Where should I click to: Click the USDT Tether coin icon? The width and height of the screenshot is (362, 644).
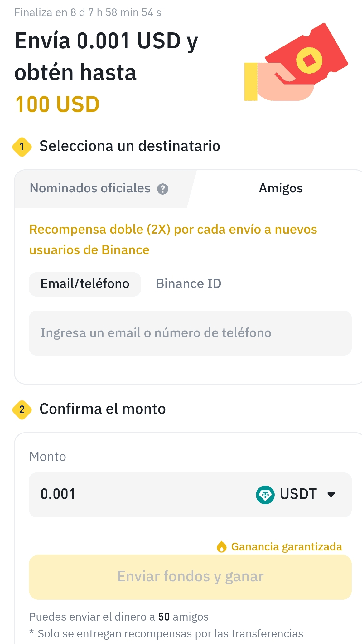[265, 495]
